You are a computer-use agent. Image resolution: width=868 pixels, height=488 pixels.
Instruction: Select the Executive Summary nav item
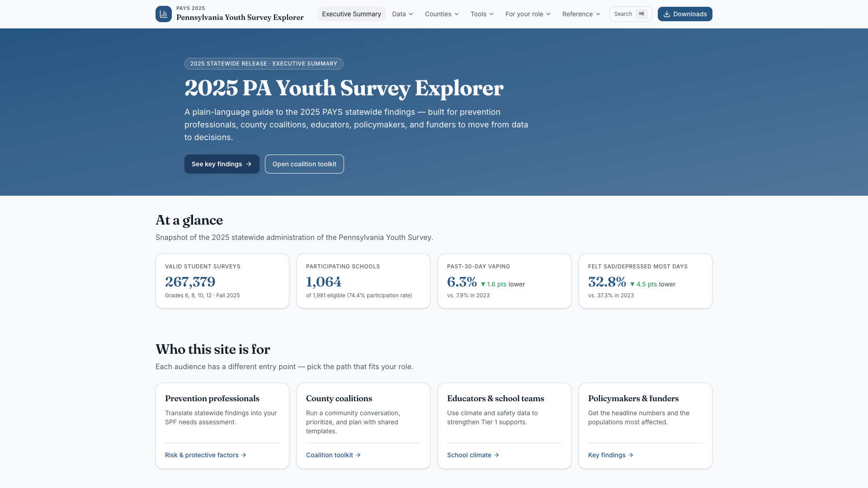[x=351, y=14]
